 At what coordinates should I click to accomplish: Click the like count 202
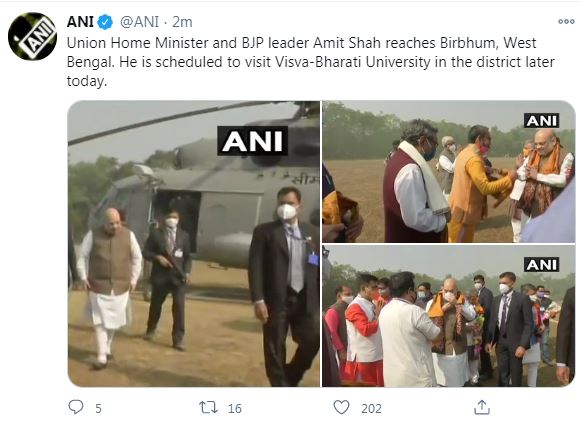click(371, 408)
